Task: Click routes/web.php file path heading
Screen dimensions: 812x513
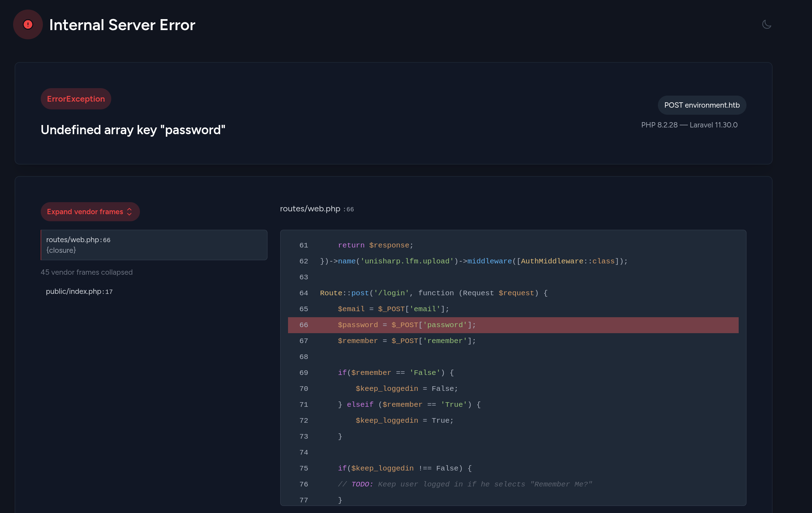Action: 310,209
